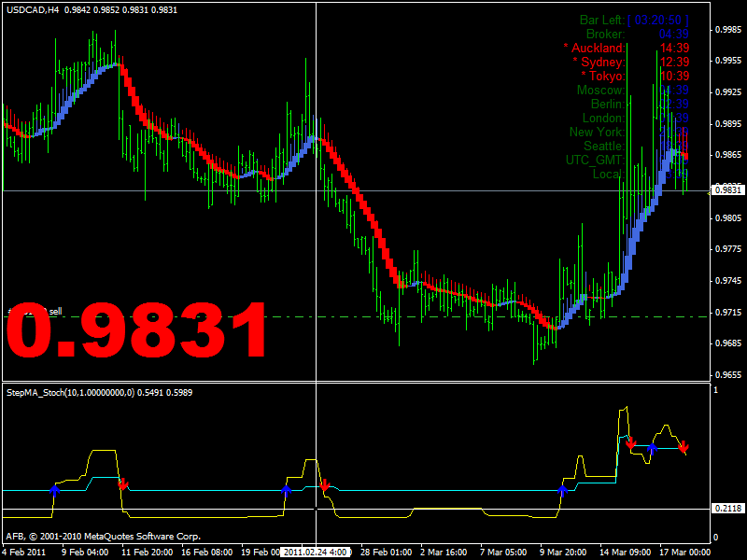Click the 0.2118 level tag in the indicator window

[x=726, y=509]
